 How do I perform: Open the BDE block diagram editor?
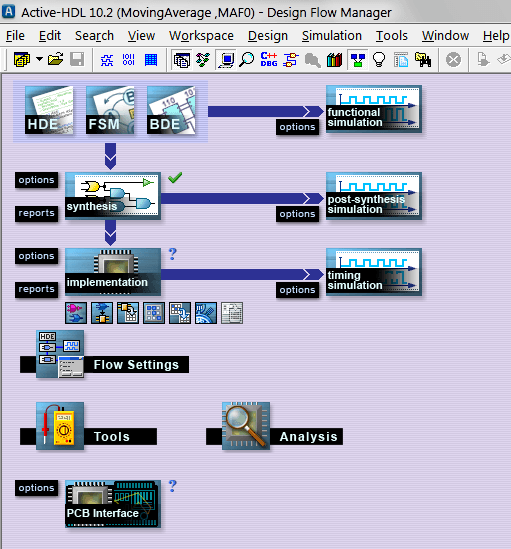point(171,110)
